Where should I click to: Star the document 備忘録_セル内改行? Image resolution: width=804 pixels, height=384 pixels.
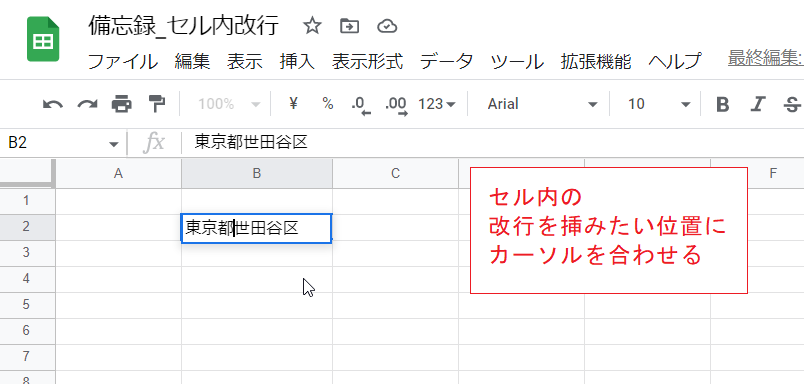click(312, 26)
